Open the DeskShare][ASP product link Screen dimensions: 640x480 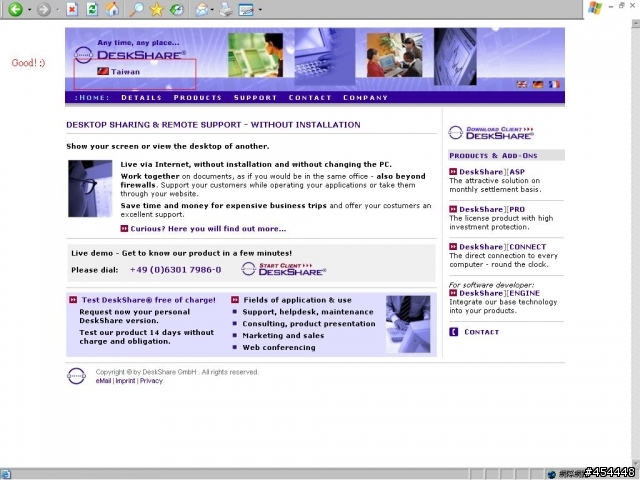[492, 172]
